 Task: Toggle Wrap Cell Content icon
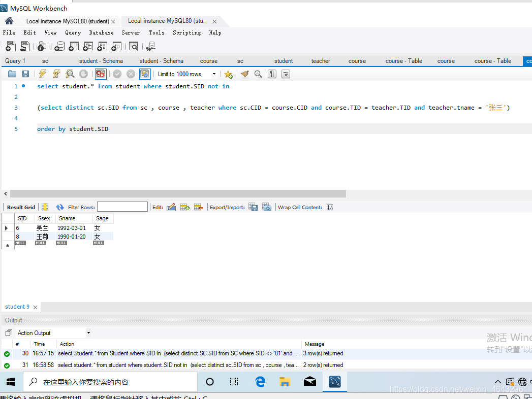point(330,207)
